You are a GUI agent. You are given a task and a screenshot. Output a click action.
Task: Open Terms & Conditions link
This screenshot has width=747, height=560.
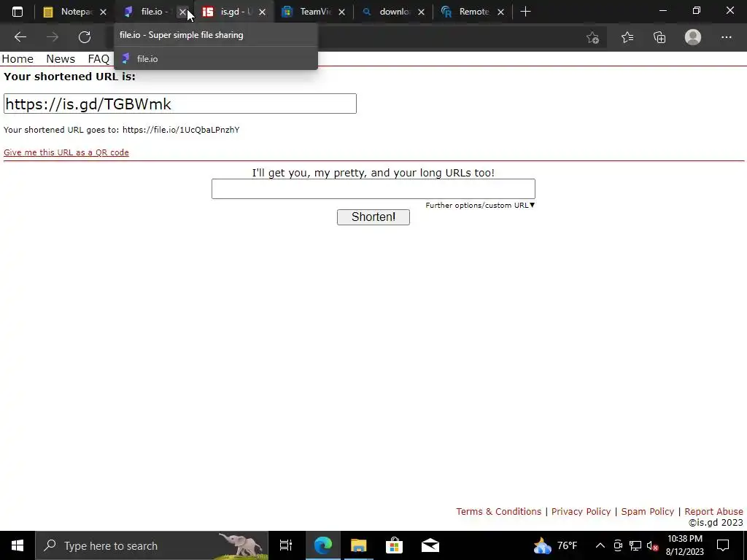tap(499, 511)
